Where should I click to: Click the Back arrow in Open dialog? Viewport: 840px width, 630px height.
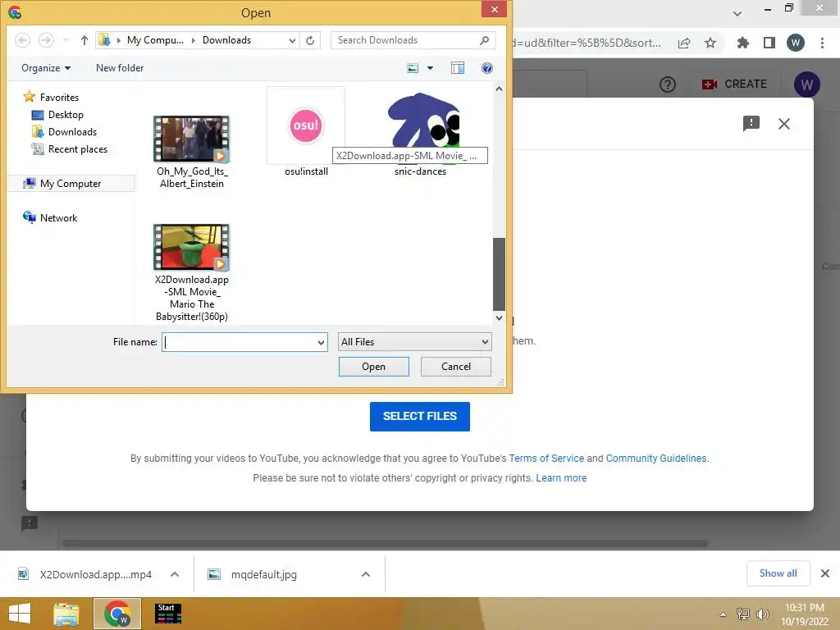22,40
